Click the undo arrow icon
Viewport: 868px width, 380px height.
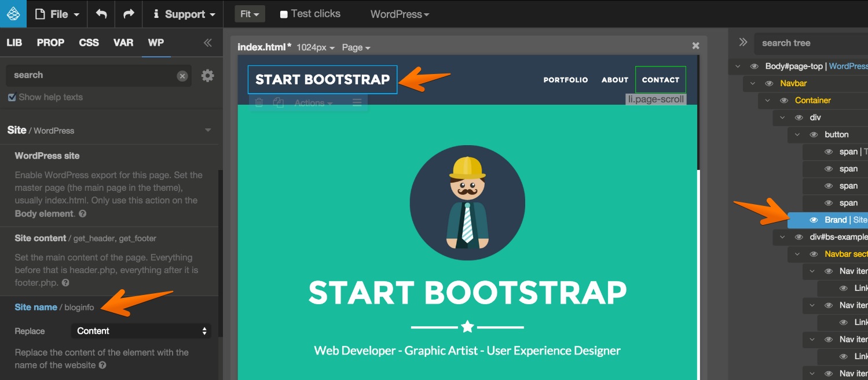pyautogui.click(x=101, y=14)
